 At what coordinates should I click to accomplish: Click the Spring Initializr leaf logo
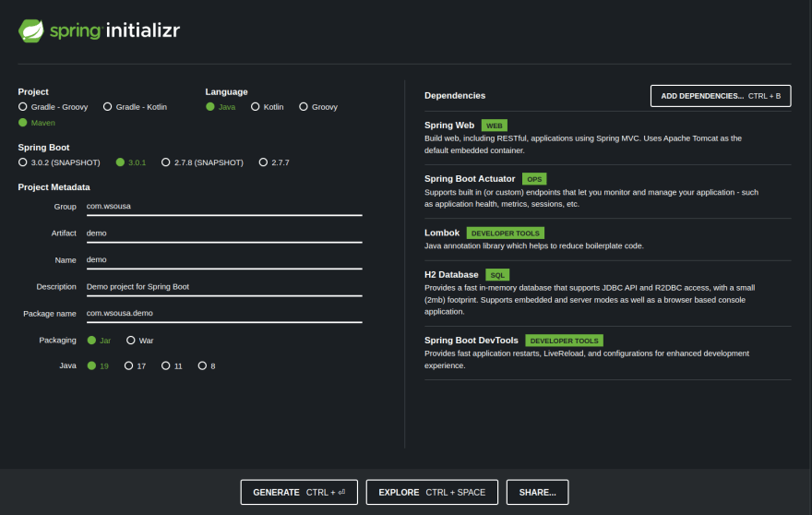(31, 31)
